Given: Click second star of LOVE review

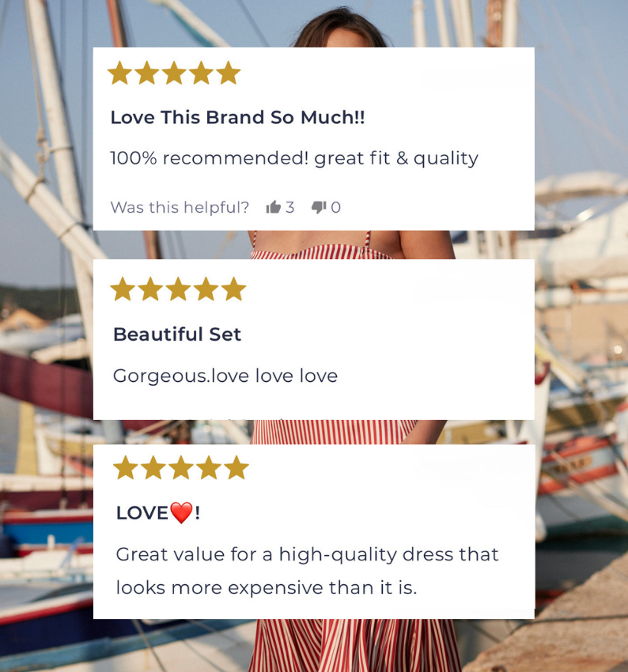Looking at the screenshot, I should tap(153, 467).
